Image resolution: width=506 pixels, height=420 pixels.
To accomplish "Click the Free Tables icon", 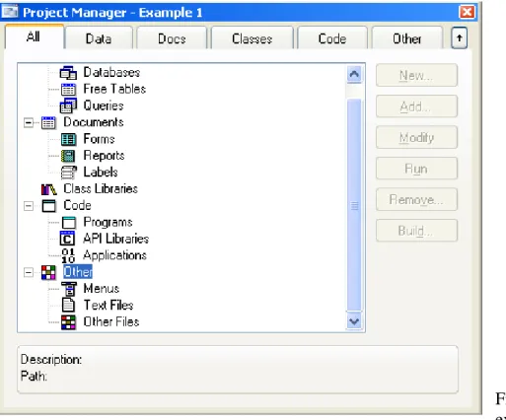I will pyautogui.click(x=68, y=90).
